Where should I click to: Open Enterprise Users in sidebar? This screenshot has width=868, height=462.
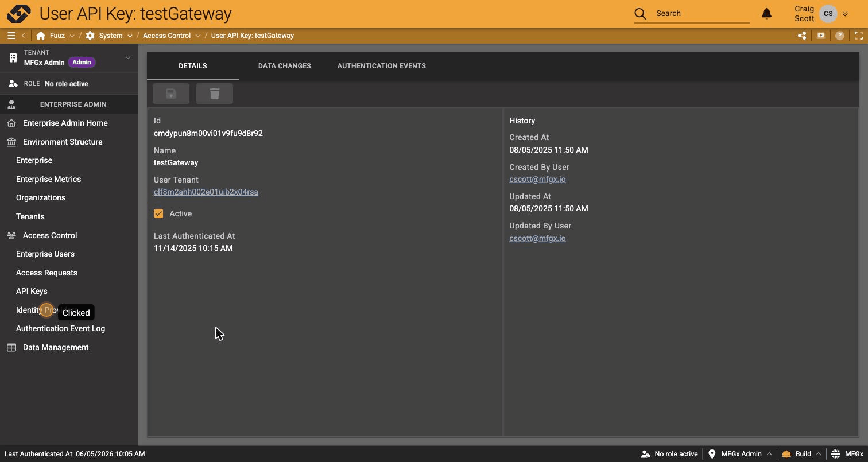click(45, 254)
